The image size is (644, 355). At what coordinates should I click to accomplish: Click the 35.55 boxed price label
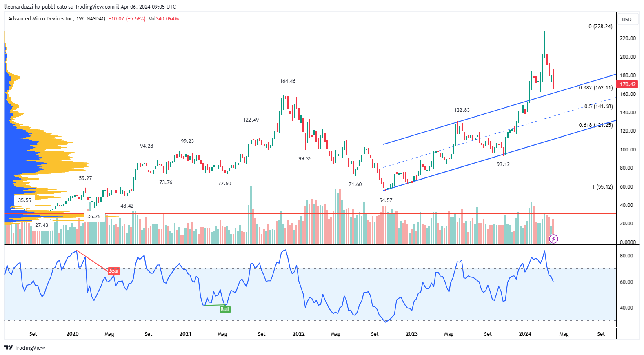tap(24, 200)
